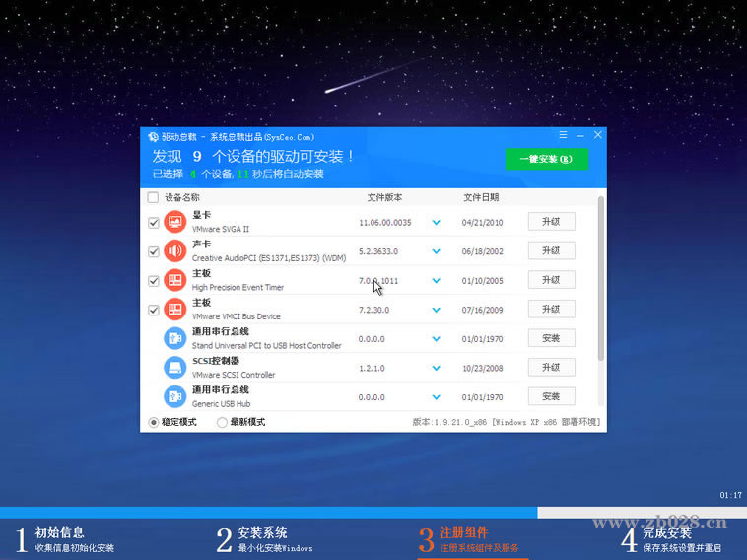Close the driver installer window
This screenshot has width=747, height=560.
click(x=598, y=135)
